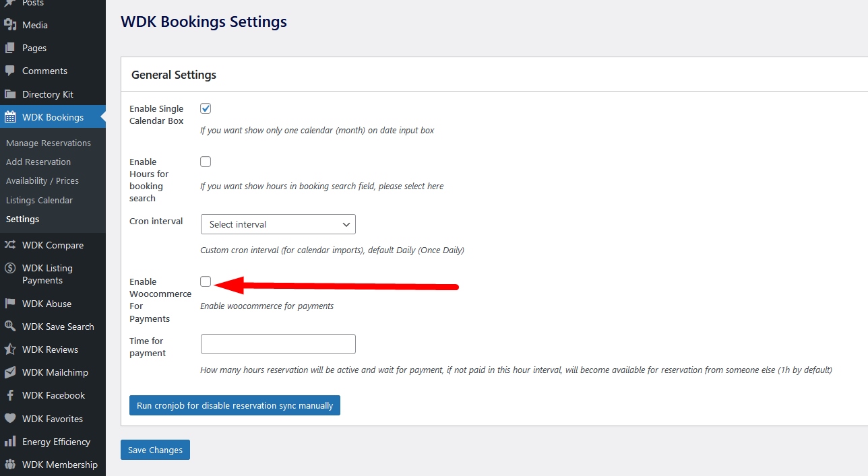Open the WDK Favorites menu label

53,419
